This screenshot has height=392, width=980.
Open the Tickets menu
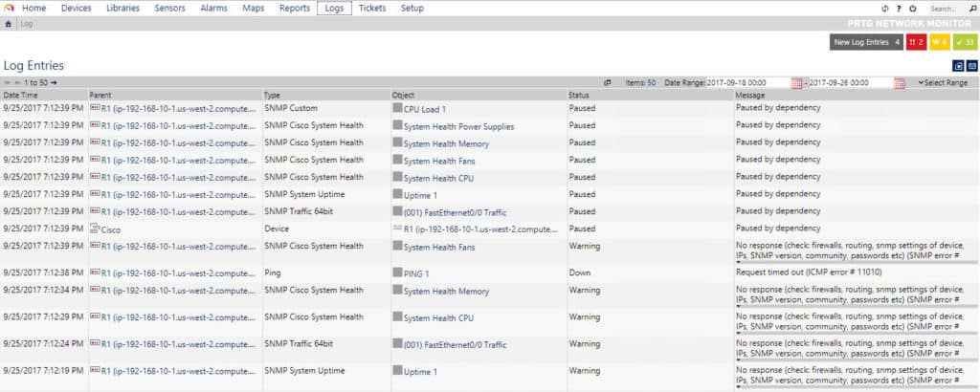click(x=372, y=8)
